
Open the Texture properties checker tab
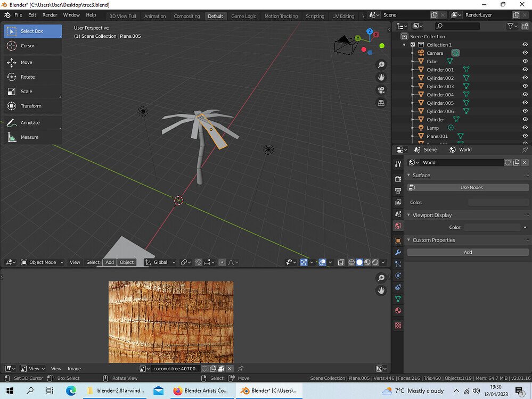point(398,326)
